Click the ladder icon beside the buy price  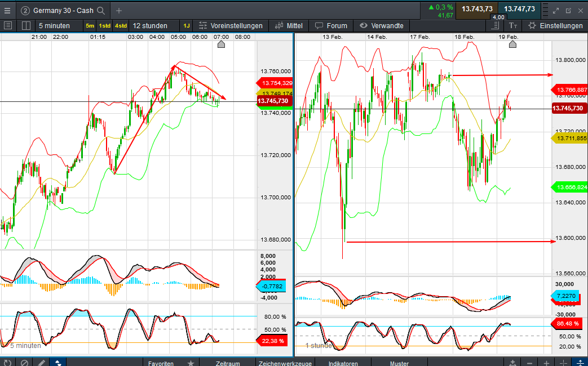[545, 11]
